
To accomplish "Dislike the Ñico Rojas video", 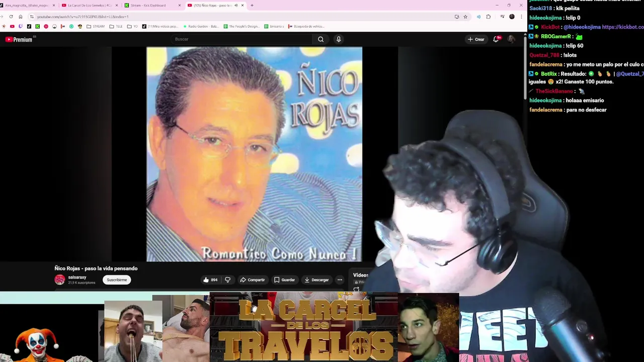I will (227, 280).
